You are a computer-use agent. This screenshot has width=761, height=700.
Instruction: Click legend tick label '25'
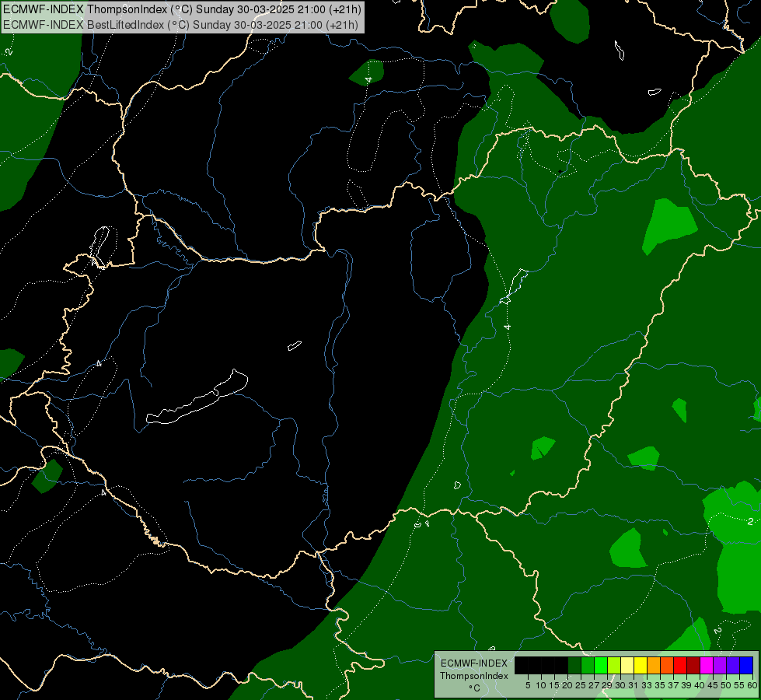click(581, 685)
